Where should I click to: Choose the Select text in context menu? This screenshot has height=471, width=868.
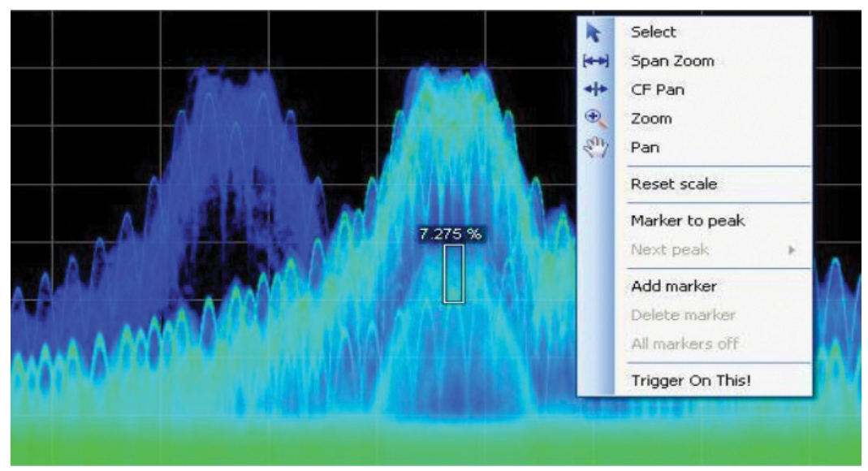[x=653, y=32]
